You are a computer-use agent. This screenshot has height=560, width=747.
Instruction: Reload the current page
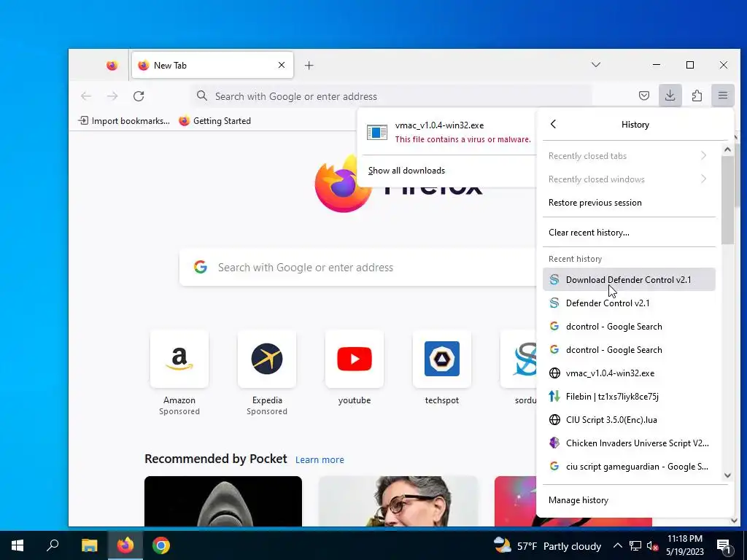tap(139, 96)
